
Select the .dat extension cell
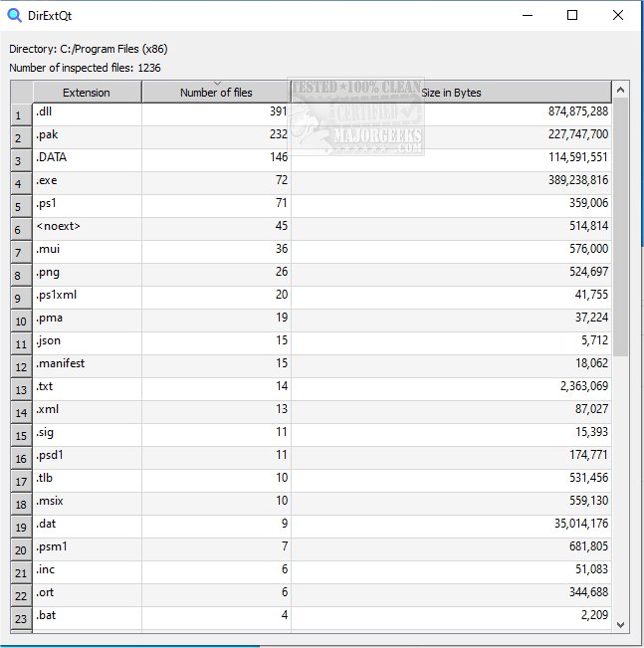click(88, 527)
